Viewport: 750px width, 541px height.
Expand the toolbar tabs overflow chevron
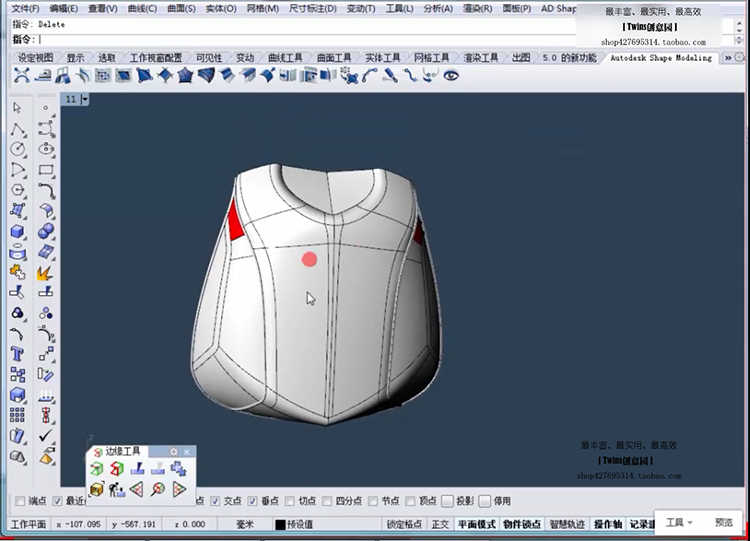728,58
